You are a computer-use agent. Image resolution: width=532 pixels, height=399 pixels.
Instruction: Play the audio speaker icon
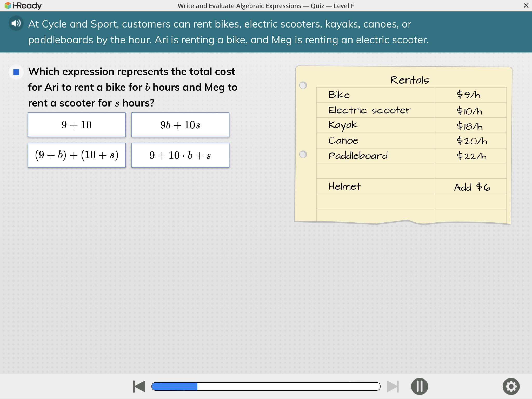point(16,23)
